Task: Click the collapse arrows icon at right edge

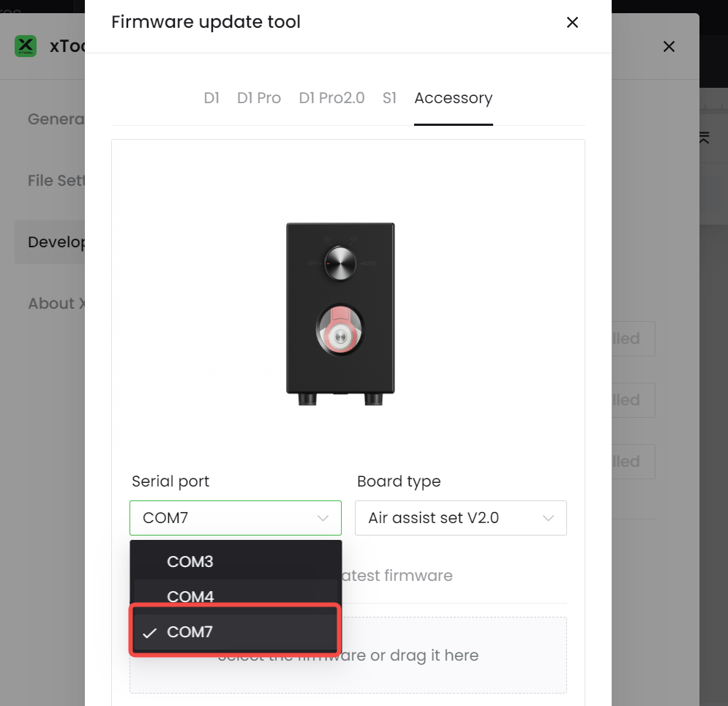Action: click(x=704, y=138)
